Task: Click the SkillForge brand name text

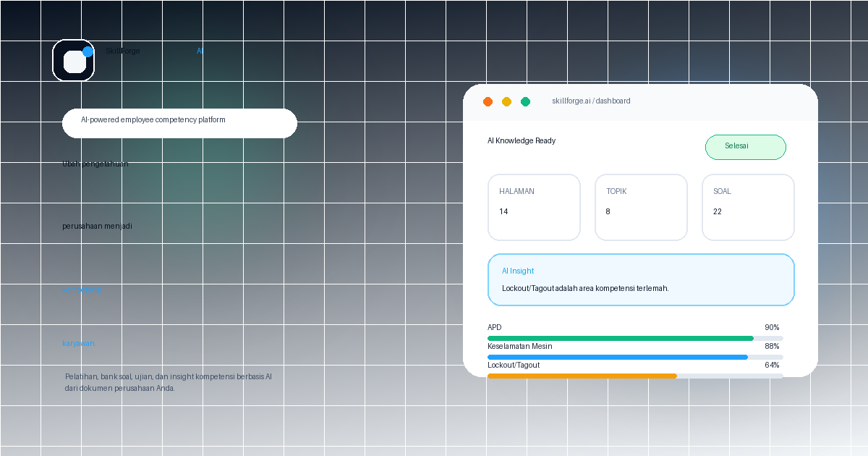Action: click(123, 51)
